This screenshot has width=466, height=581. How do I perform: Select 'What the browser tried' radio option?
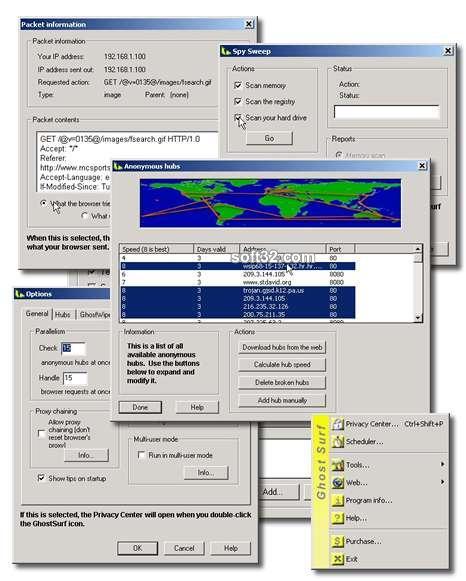(44, 203)
